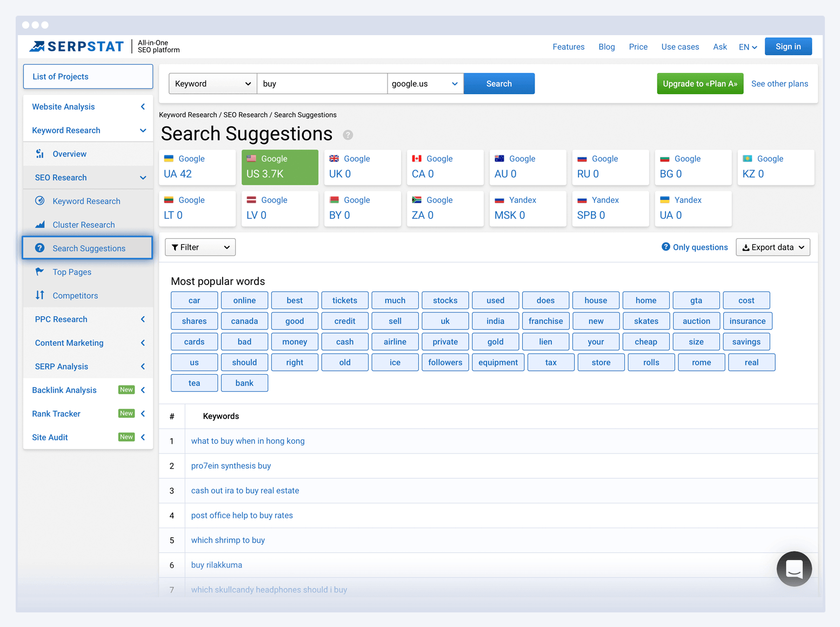This screenshot has width=840, height=627.
Task: Expand the Backlink Analysis section
Action: 88,390
